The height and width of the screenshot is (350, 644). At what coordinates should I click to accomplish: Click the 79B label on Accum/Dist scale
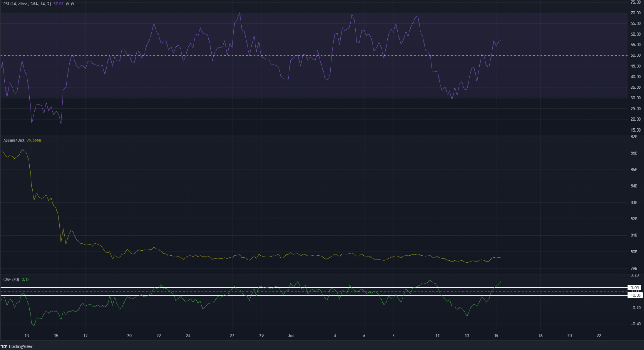[634, 268]
